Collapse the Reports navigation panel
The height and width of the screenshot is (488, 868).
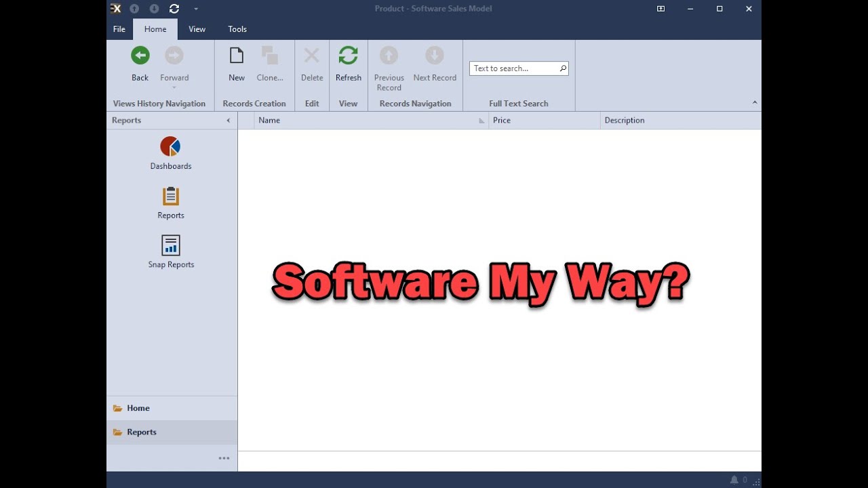[x=229, y=121]
